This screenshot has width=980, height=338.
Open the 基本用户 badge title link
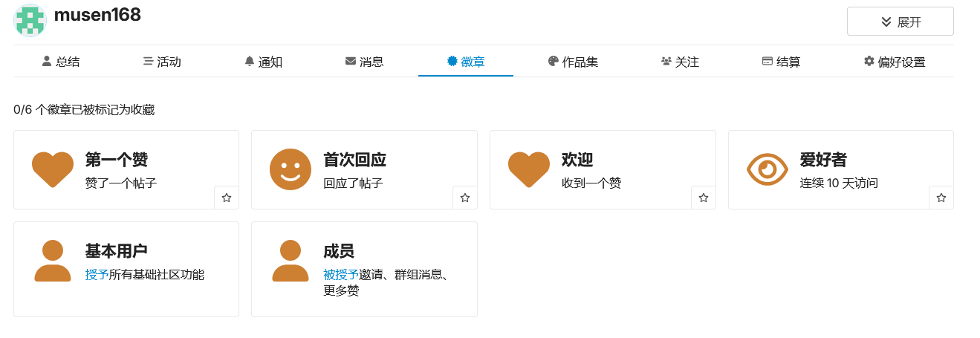click(121, 251)
